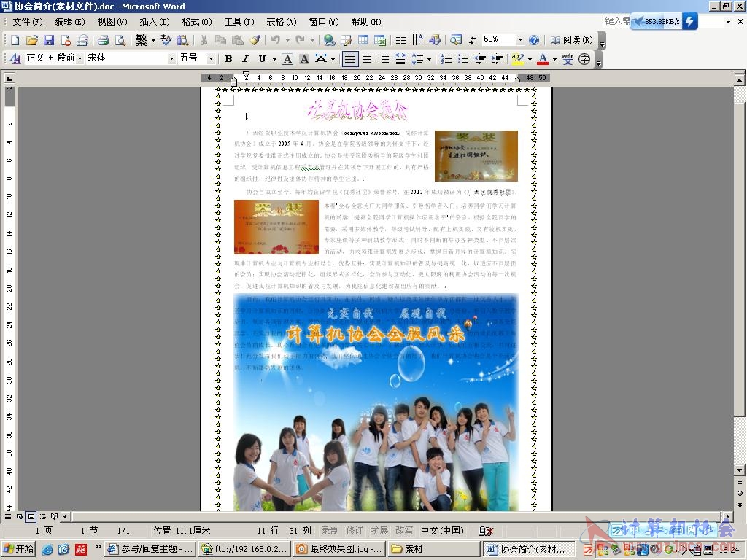Expand the highlight color dropdown arrow

tap(530, 59)
